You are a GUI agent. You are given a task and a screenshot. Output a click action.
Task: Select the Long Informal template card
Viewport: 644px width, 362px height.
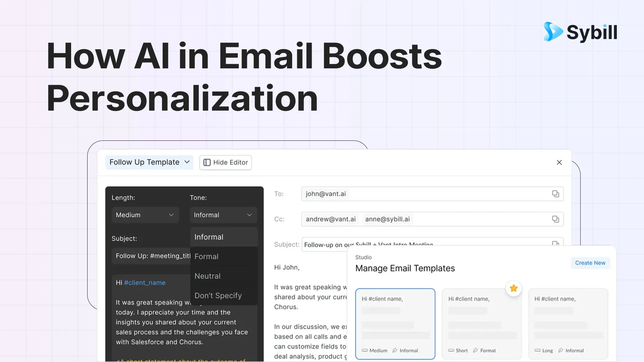click(568, 323)
